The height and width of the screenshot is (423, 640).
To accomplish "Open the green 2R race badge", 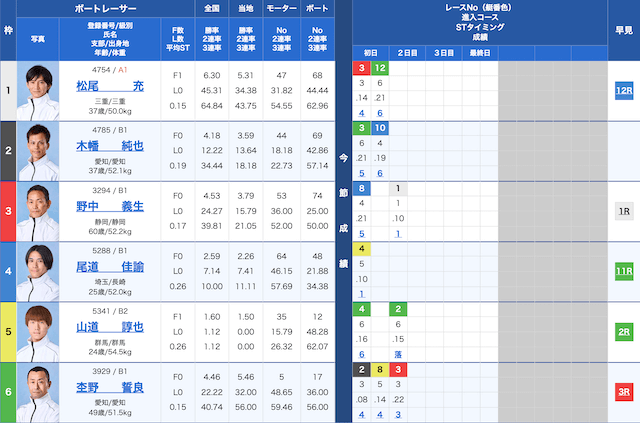I will [x=624, y=331].
